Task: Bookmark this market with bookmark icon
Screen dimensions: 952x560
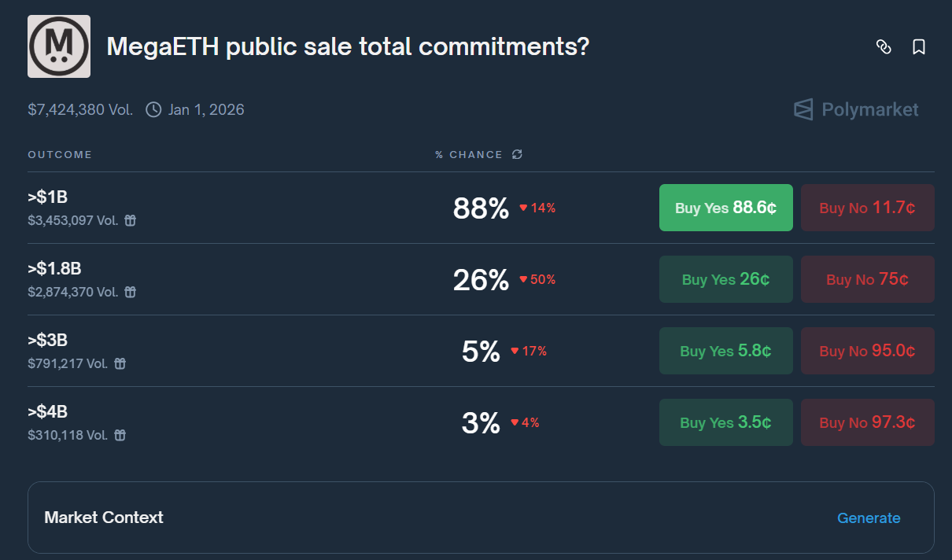Action: pos(918,47)
